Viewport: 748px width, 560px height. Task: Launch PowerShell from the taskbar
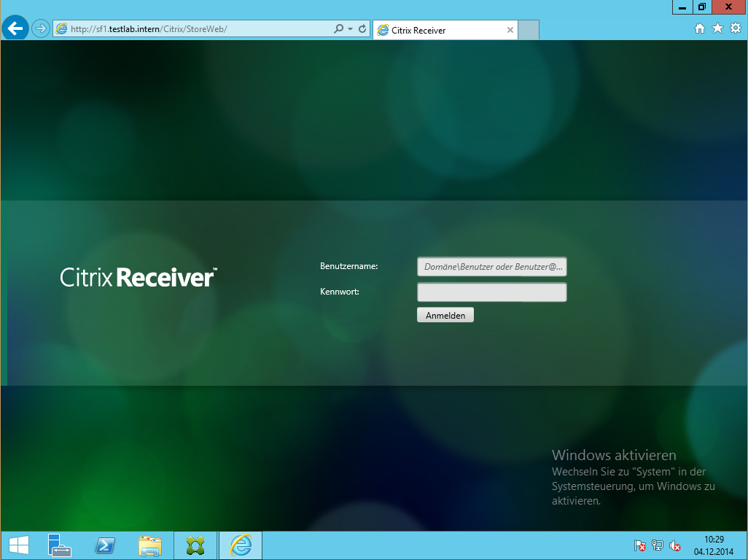(104, 545)
